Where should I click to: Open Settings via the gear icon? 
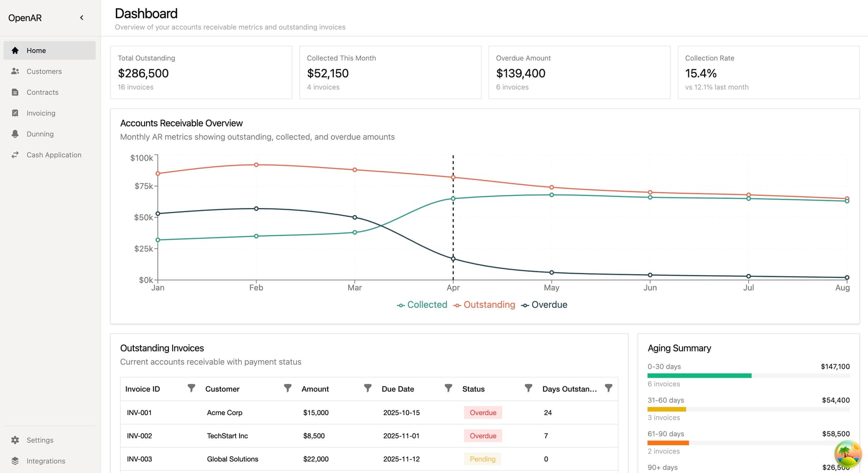click(15, 440)
